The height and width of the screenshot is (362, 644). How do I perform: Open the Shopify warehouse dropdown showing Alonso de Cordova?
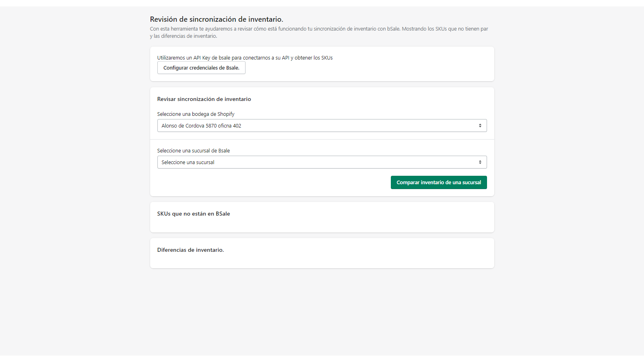pyautogui.click(x=322, y=125)
